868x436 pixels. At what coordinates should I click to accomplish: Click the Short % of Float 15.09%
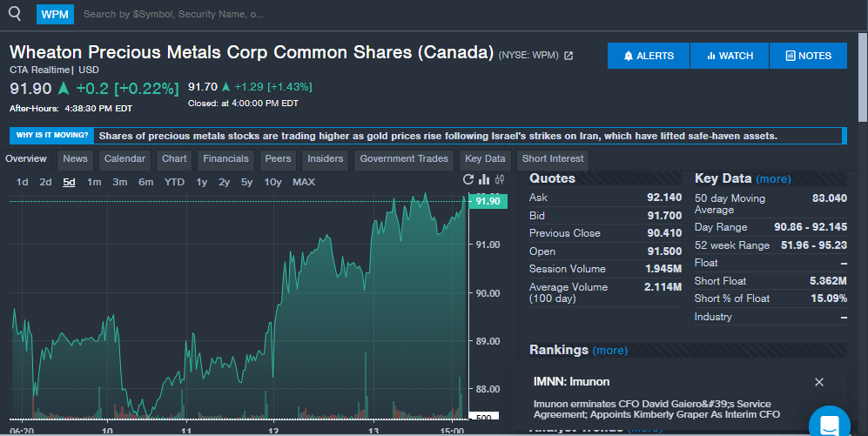click(x=829, y=298)
